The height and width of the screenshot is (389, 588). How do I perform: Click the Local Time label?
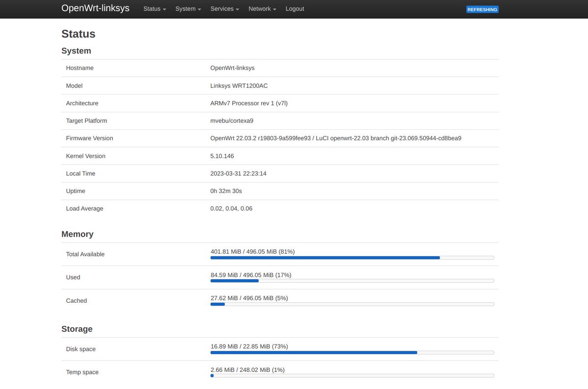81,173
